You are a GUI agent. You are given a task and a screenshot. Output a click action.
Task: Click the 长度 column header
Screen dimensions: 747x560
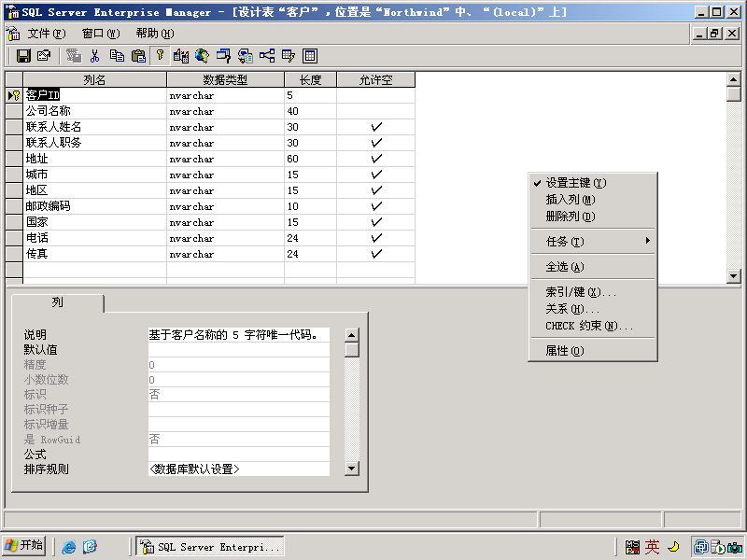pos(310,79)
